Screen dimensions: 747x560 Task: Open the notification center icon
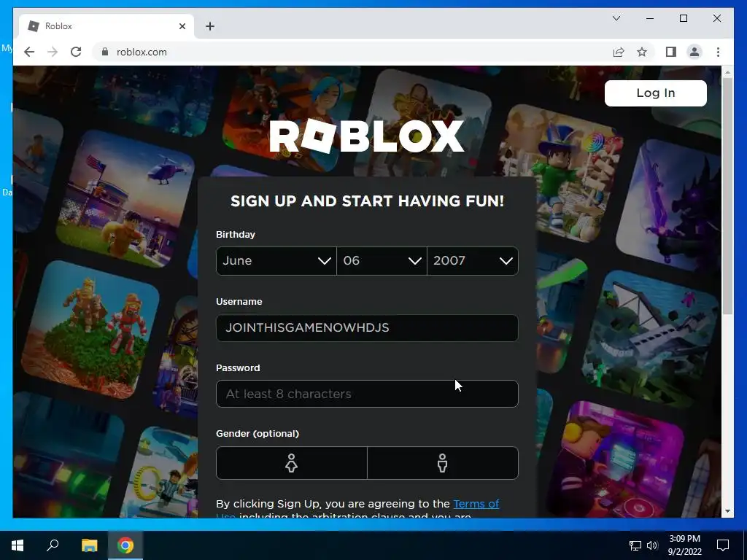(723, 545)
